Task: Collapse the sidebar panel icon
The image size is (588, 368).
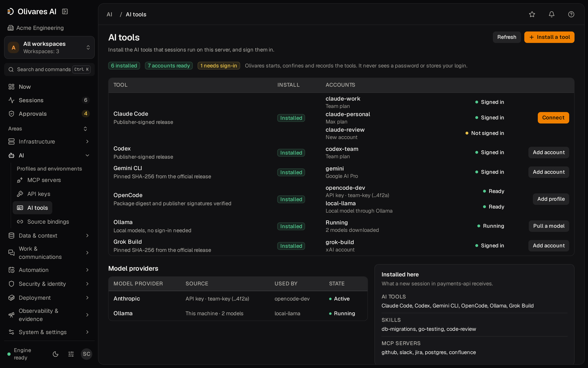Action: coord(65,11)
